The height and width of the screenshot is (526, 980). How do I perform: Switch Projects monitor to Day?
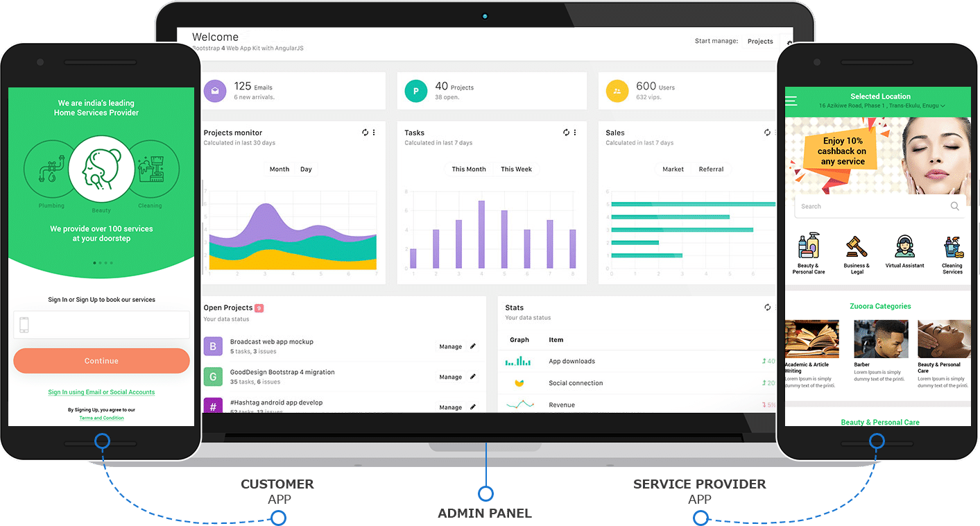(306, 169)
